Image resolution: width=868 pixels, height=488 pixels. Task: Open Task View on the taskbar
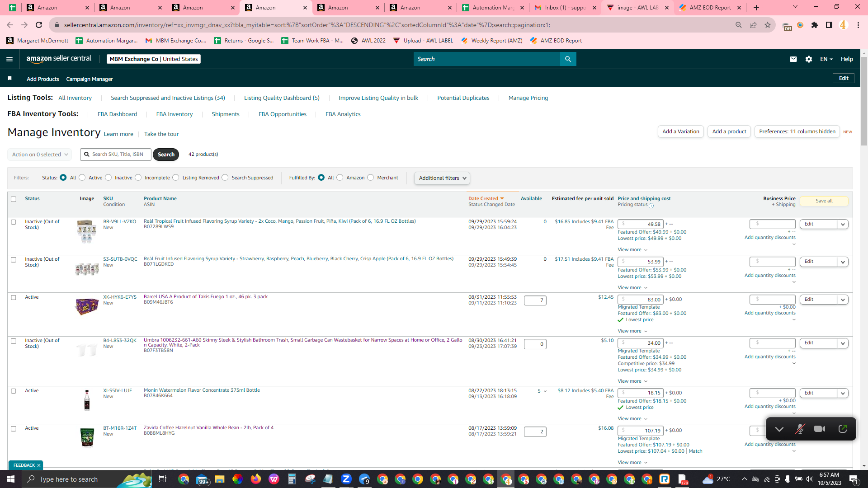(x=163, y=479)
